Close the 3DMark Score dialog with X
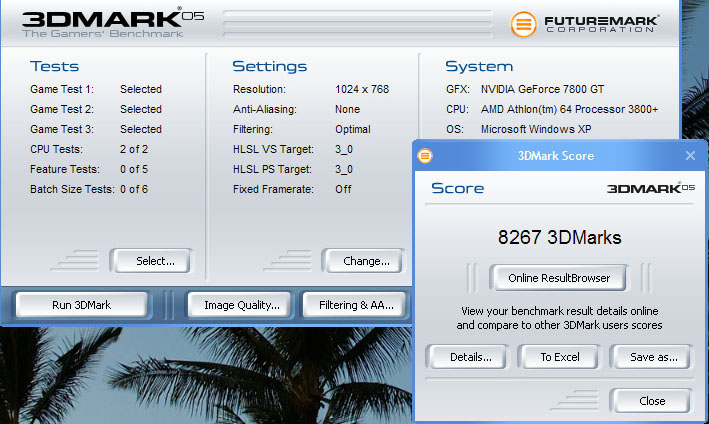Image resolution: width=709 pixels, height=424 pixels. tap(690, 155)
